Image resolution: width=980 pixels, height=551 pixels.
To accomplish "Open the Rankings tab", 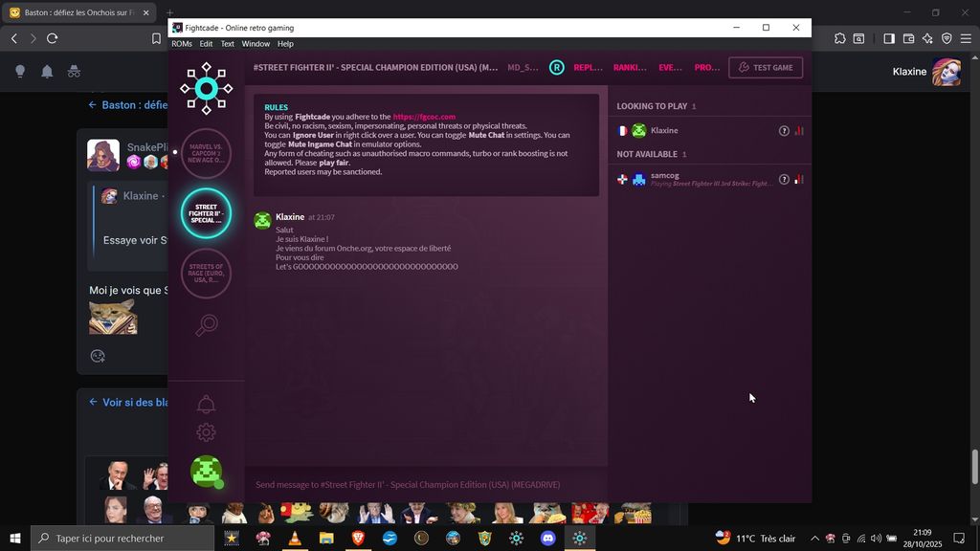I will (x=630, y=68).
